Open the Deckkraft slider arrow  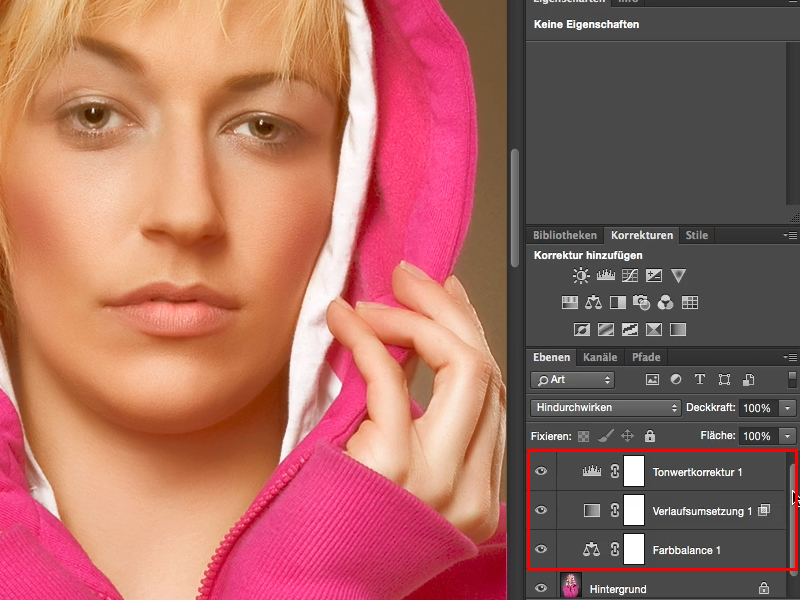tap(787, 408)
